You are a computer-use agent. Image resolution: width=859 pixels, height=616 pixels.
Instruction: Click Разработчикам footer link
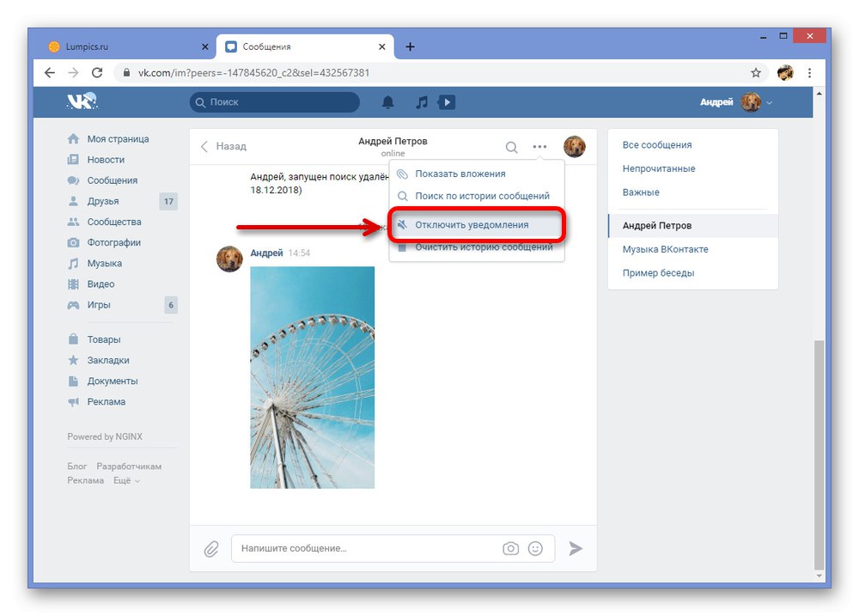129,467
